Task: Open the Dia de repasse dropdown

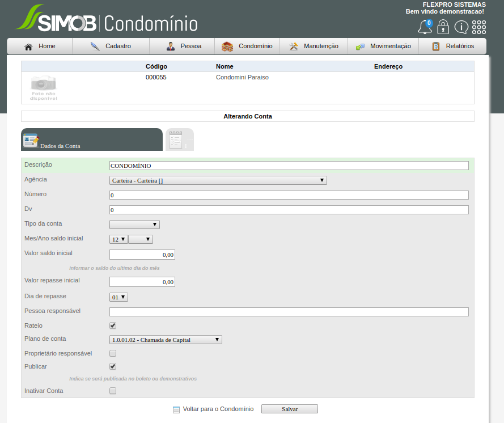Action: 118,297
